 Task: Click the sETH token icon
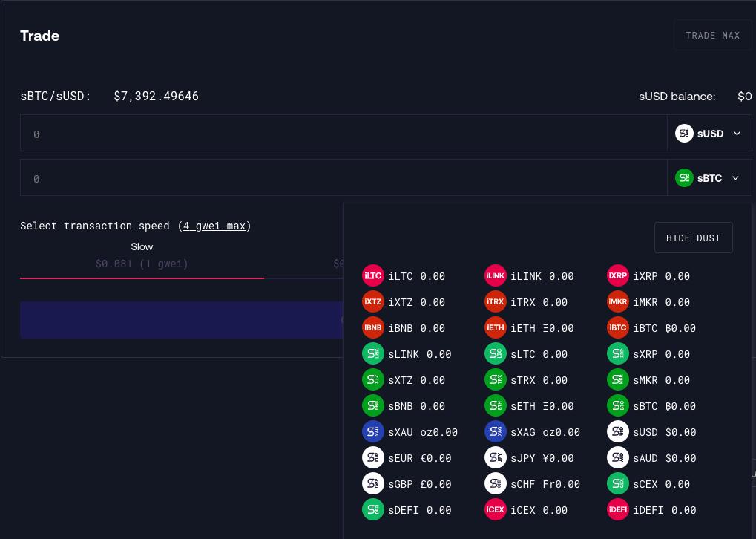pos(495,406)
